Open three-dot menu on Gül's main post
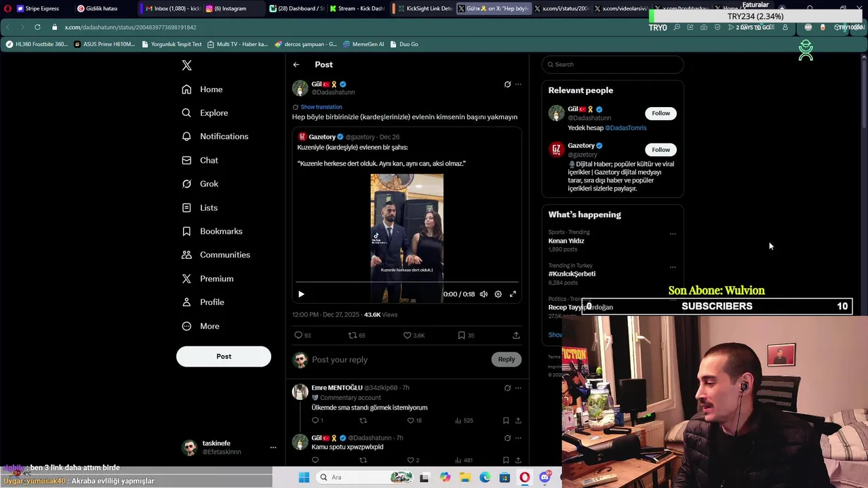Image resolution: width=868 pixels, height=488 pixels. click(518, 85)
